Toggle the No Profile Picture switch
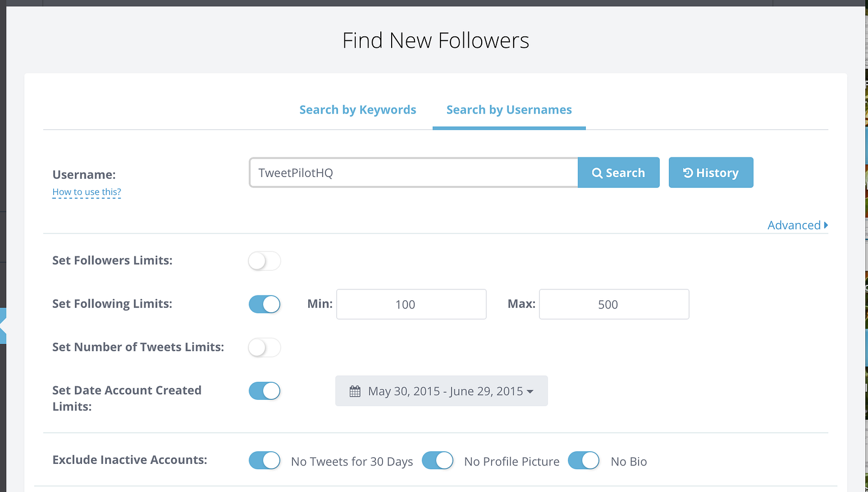 click(437, 461)
